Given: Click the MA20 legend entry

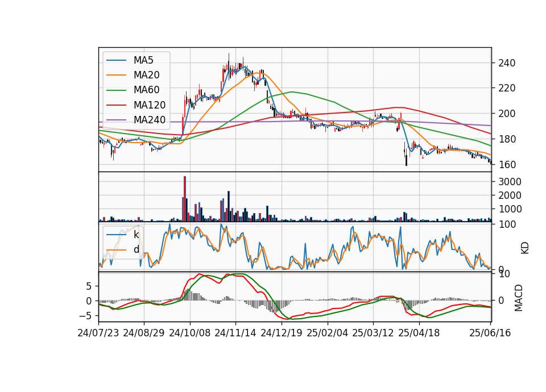Looking at the screenshot, I should tap(133, 75).
